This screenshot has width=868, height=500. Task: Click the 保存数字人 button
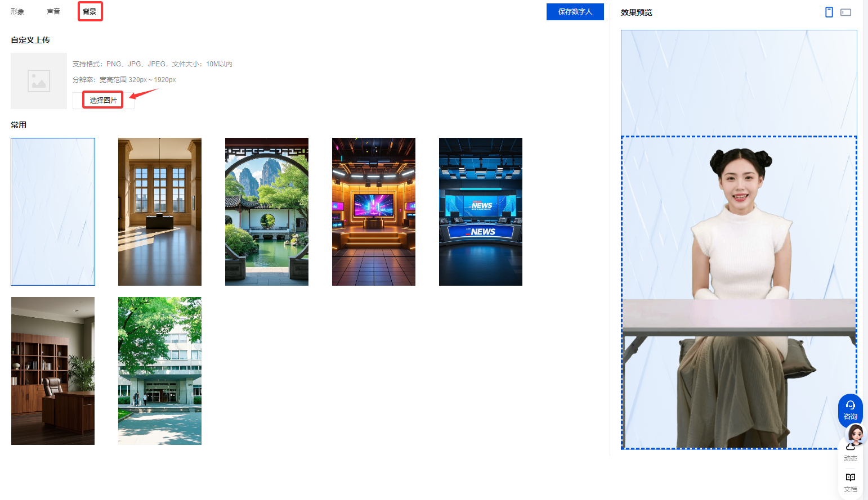(x=575, y=12)
